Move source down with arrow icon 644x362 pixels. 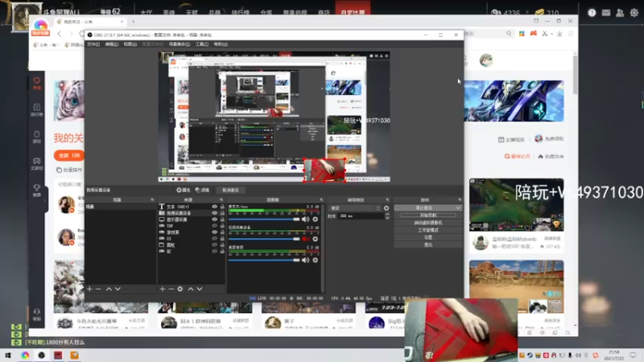point(200,289)
